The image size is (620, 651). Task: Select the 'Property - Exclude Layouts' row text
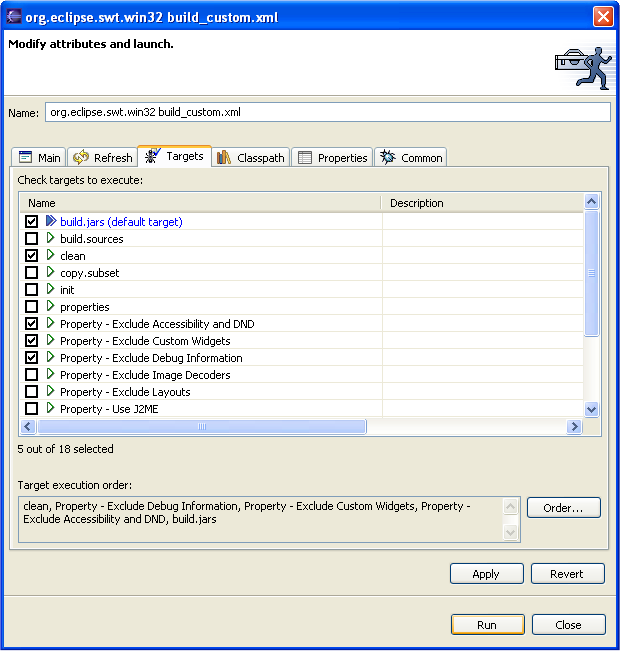pyautogui.click(x=125, y=392)
